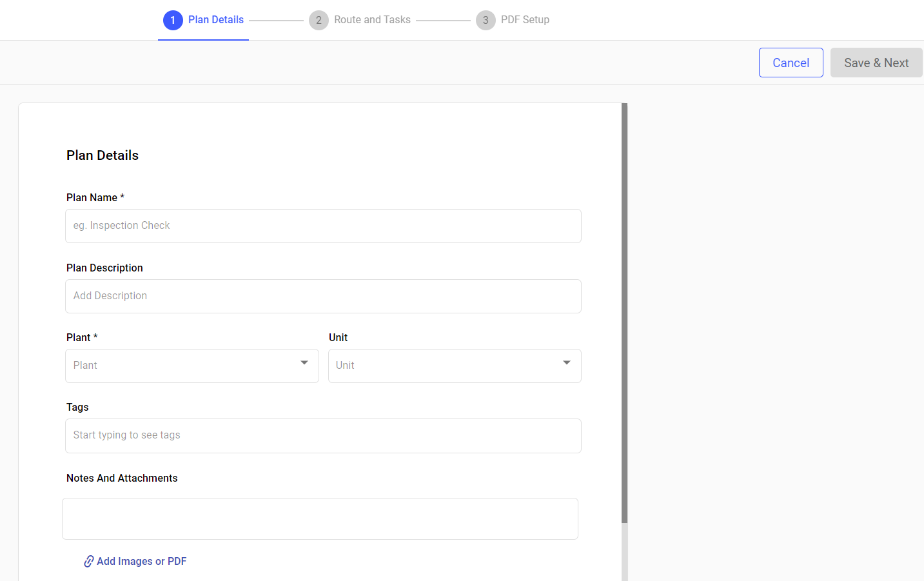The image size is (924, 581).
Task: Click the Plant field's dropdown arrow
Action: (304, 363)
